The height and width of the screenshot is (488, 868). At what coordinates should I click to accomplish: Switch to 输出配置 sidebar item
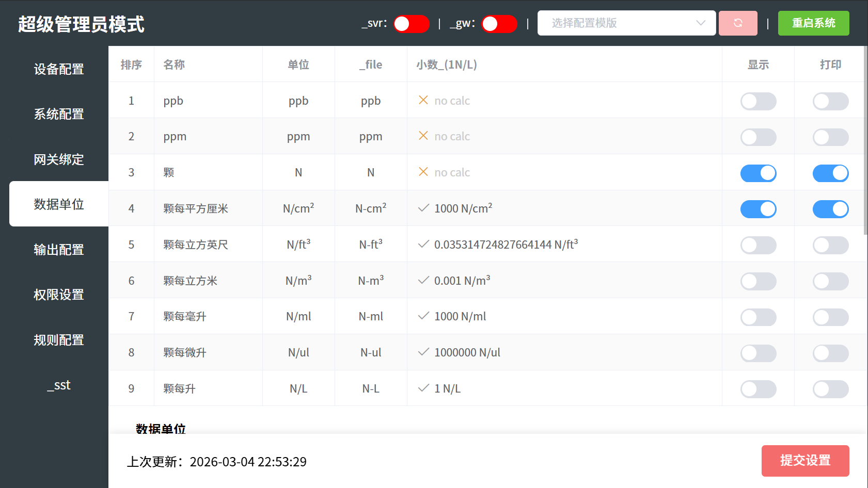pos(59,250)
